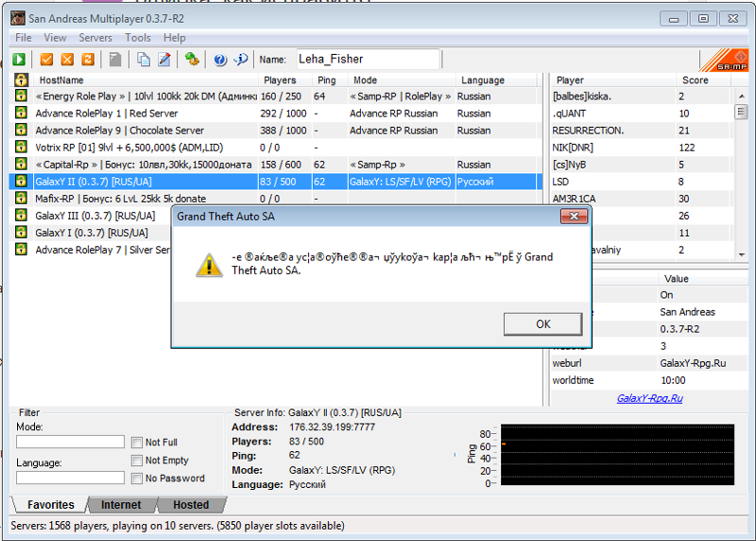Sort the player list by Score column
This screenshot has height=541, width=756.
click(695, 80)
